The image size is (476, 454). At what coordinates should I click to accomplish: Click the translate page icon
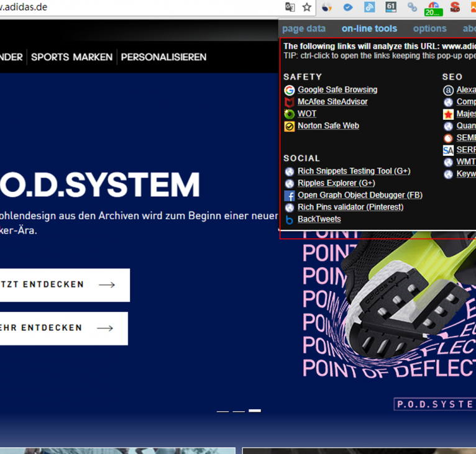[290, 7]
